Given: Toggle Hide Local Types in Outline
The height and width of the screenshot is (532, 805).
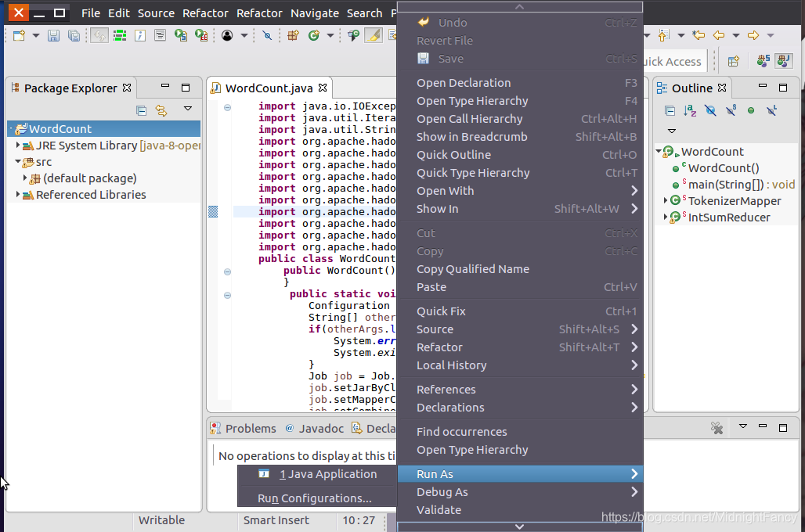Looking at the screenshot, I should click(x=771, y=110).
